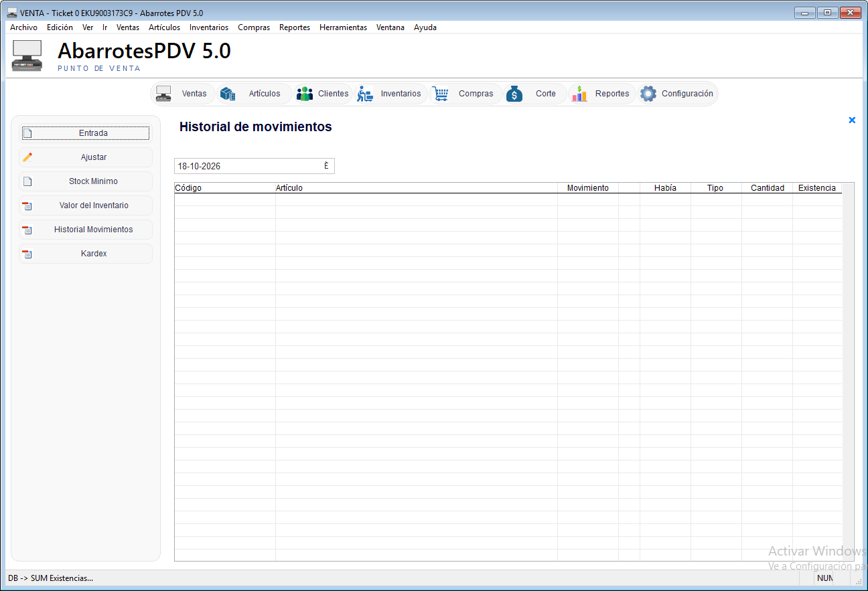Click the Había column header

(665, 188)
